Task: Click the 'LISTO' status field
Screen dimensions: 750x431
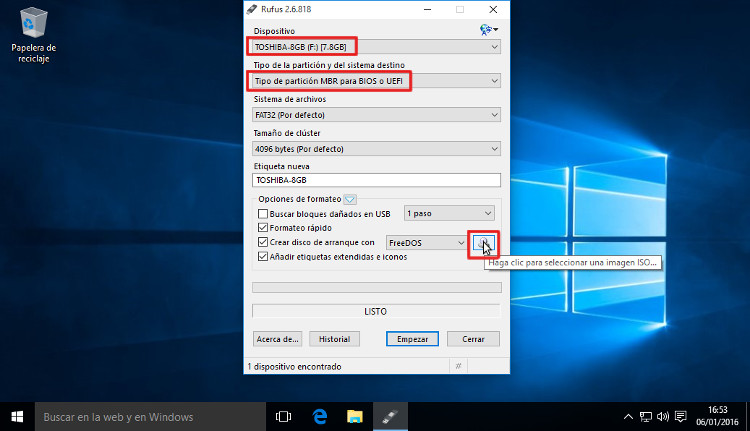Action: point(376,311)
